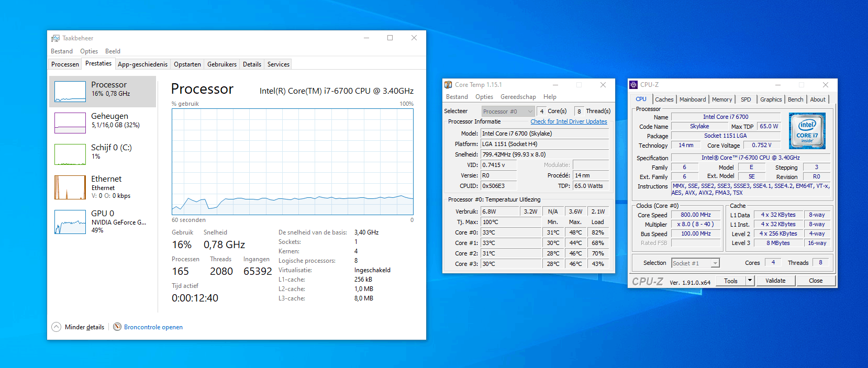Click the Prestaties tab
868x368 pixels.
[98, 63]
